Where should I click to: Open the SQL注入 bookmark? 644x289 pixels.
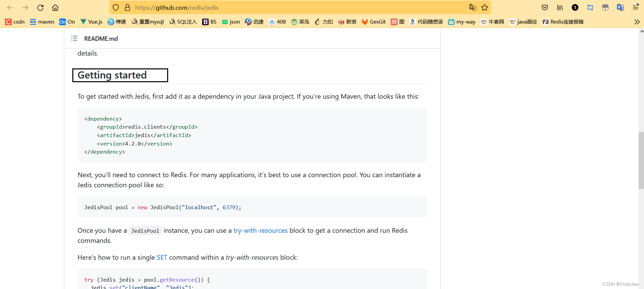(x=183, y=22)
